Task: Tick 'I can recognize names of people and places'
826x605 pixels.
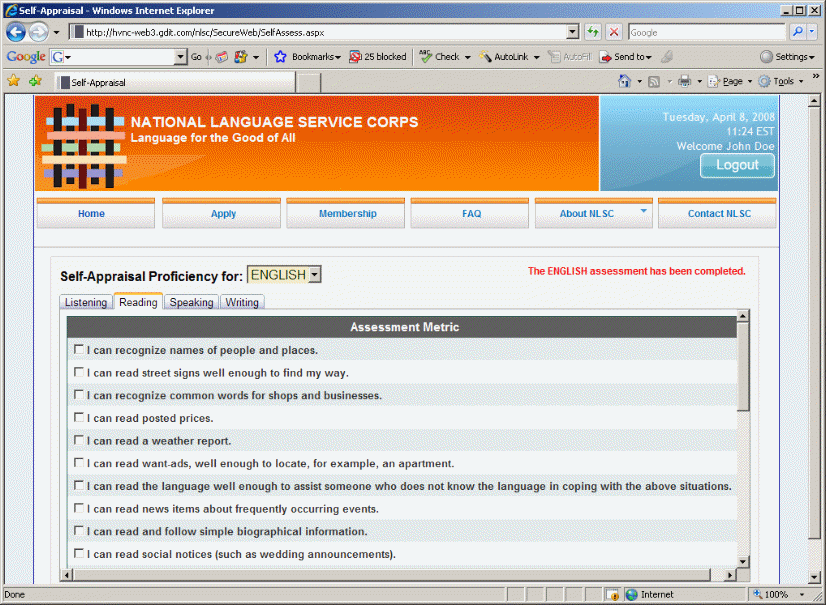Action: point(79,350)
